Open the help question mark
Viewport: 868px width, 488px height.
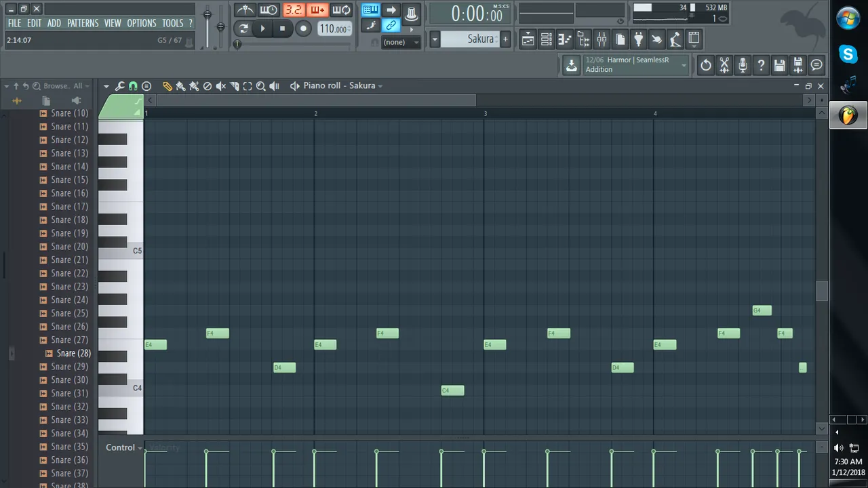761,65
